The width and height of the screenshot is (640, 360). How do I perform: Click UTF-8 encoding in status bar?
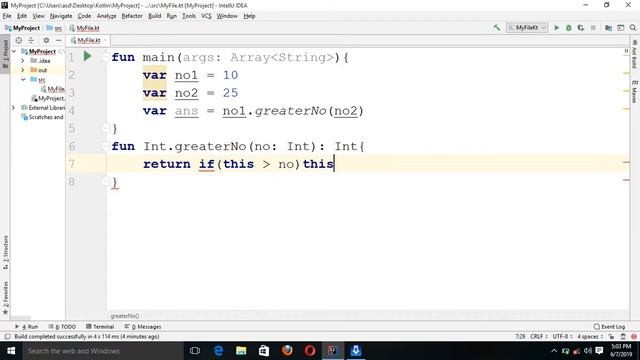click(562, 337)
